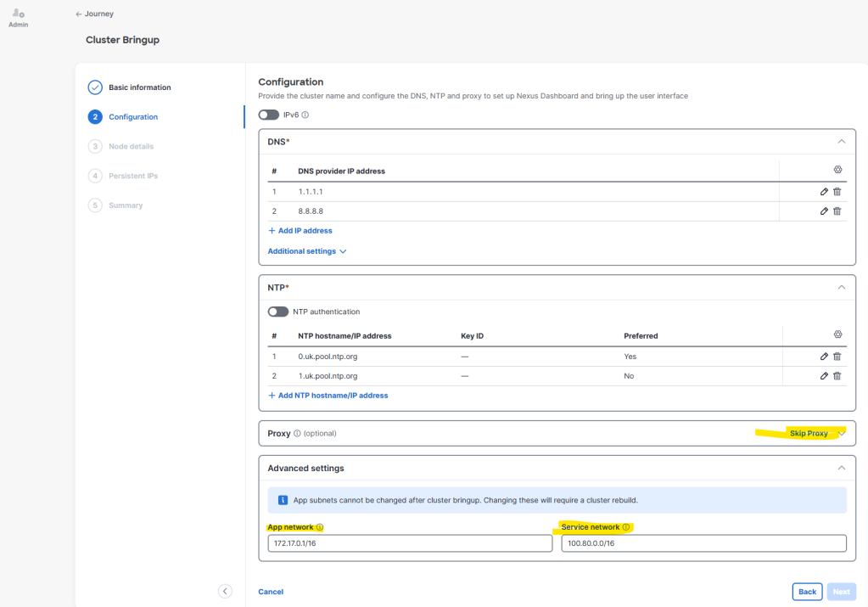Edit the 0.uk.pool.ntp.org NTP entry
The height and width of the screenshot is (607, 868).
point(824,357)
